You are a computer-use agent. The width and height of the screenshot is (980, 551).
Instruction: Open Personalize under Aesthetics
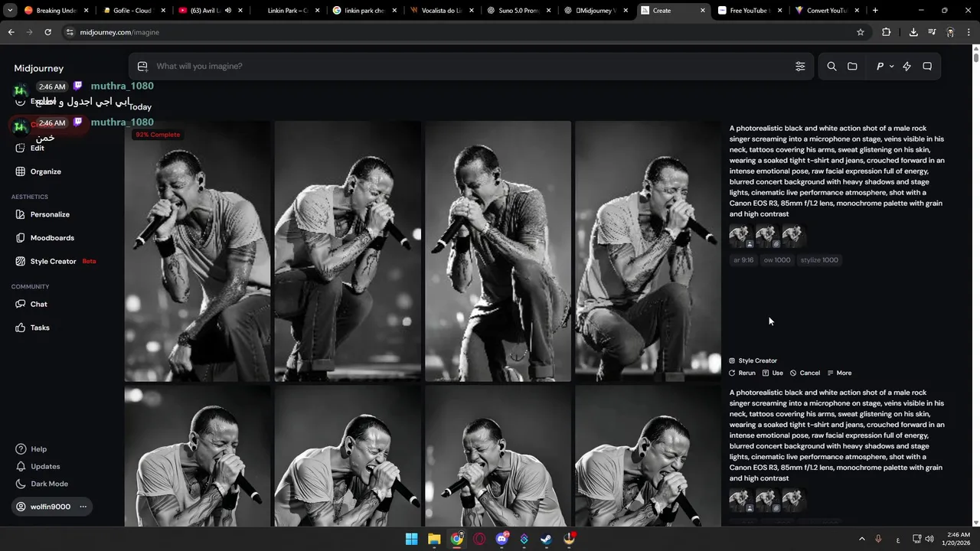tap(50, 214)
